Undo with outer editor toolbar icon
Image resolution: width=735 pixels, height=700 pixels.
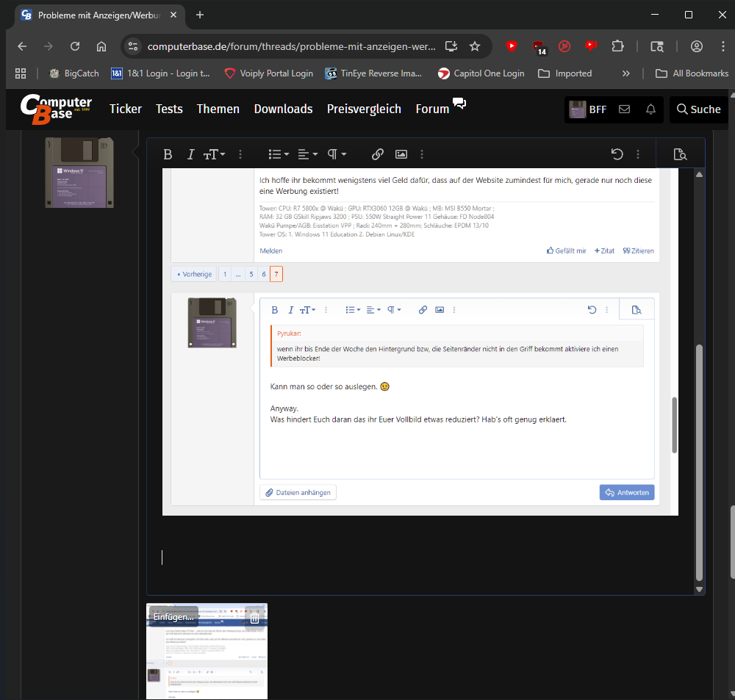[x=617, y=154]
